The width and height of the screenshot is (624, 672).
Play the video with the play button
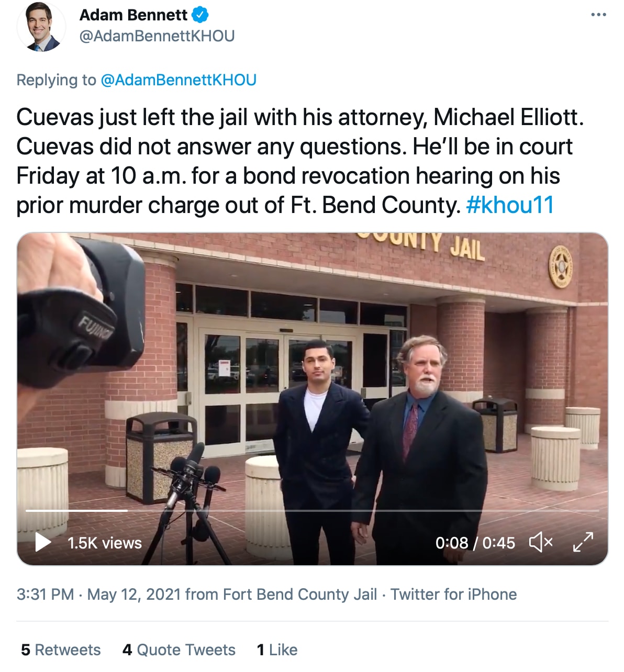point(42,542)
